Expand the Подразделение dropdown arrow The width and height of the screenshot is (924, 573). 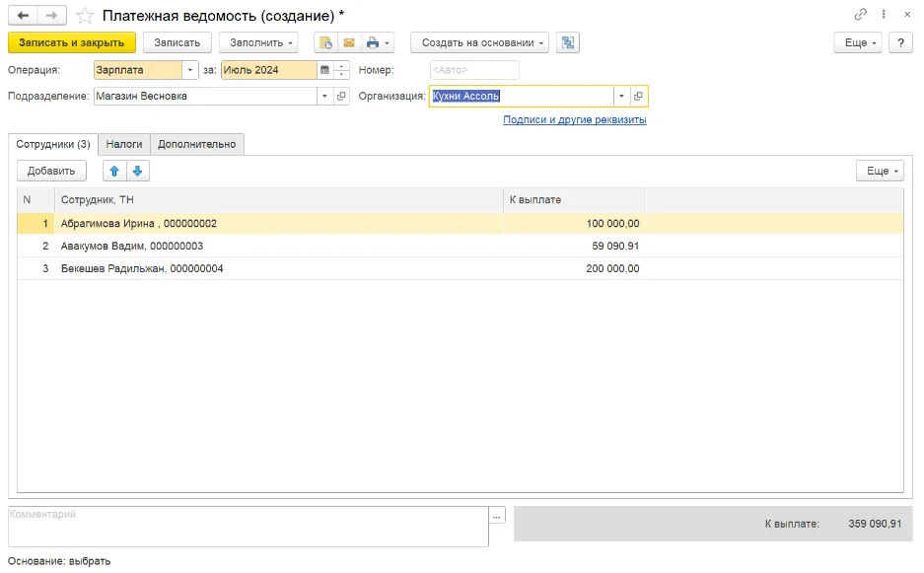point(324,96)
